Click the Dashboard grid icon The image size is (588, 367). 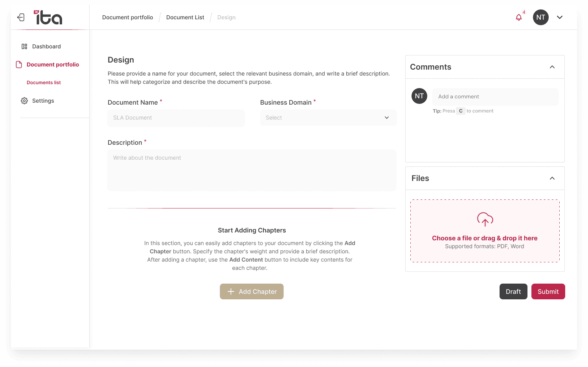(x=24, y=46)
